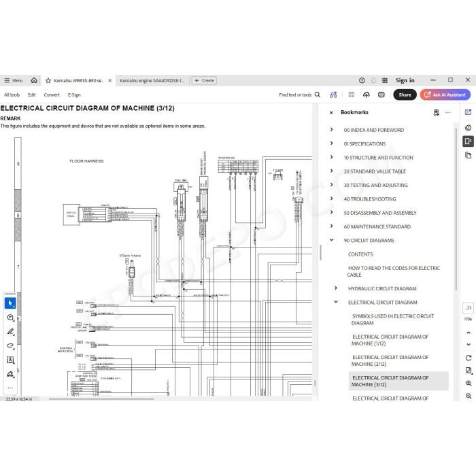Open the Edit menu
476x476 pixels.
[x=31, y=95]
